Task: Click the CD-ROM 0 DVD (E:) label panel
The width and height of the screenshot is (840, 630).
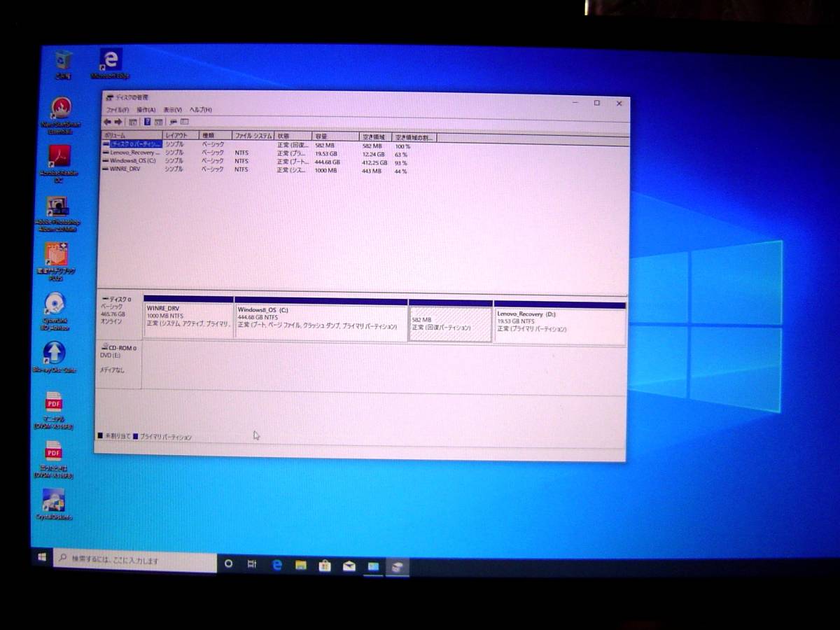Action: pos(118,364)
